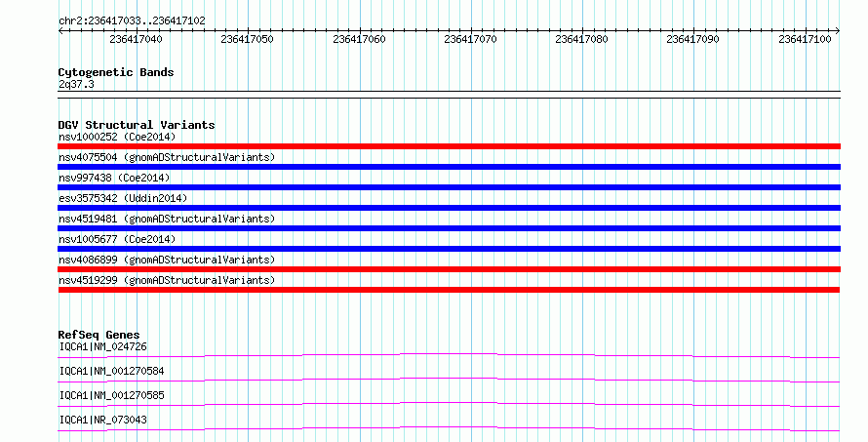Open nsv4075504 (gnomADStructuralVariants) label
The image size is (868, 442).
[x=167, y=157]
